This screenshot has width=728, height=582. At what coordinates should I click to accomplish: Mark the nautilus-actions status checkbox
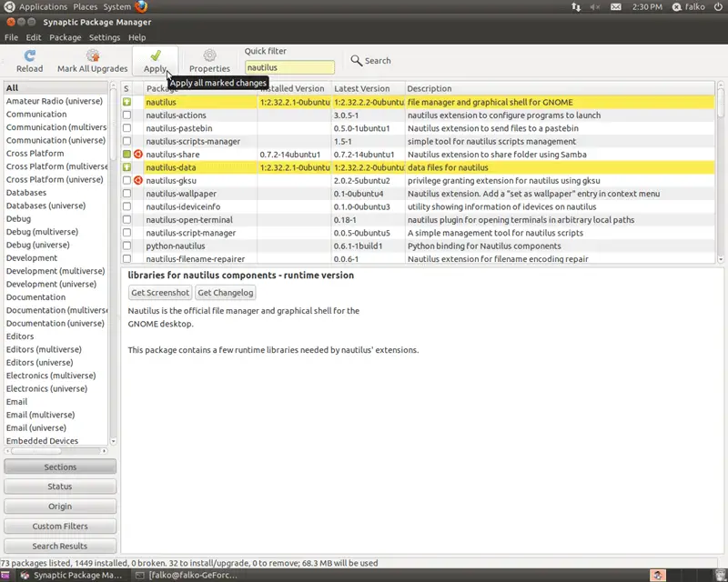(126, 115)
